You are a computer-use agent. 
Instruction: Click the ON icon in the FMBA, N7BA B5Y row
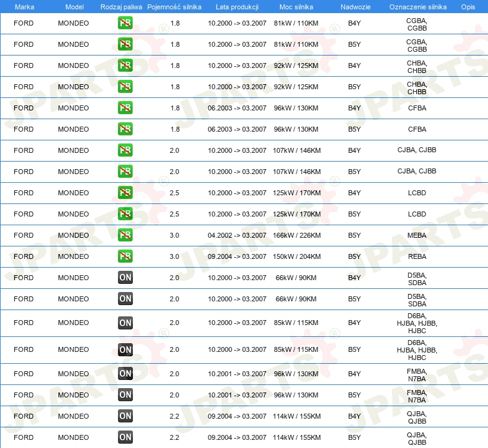(x=125, y=395)
